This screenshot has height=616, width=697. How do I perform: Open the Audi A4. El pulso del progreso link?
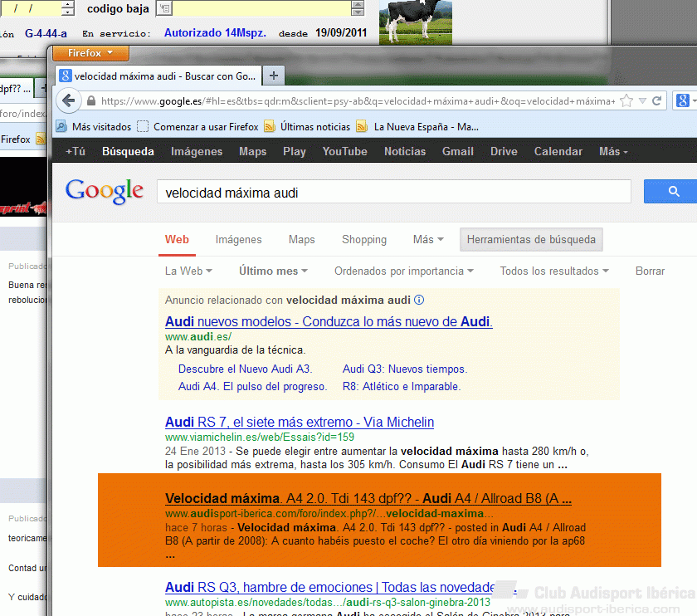(252, 387)
